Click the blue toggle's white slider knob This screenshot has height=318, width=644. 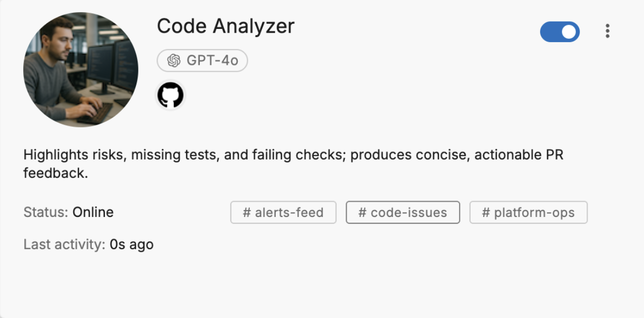(568, 32)
